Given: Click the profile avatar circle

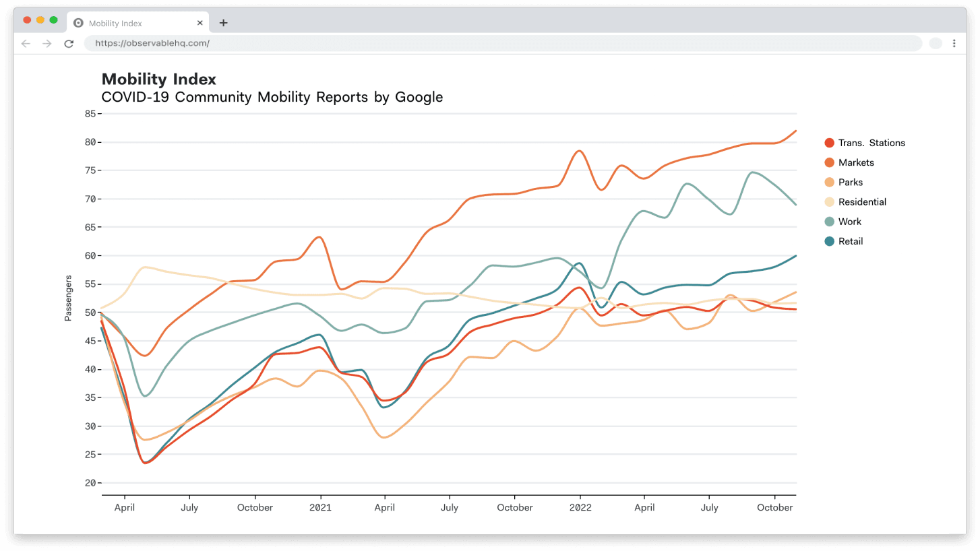Looking at the screenshot, I should (x=935, y=44).
